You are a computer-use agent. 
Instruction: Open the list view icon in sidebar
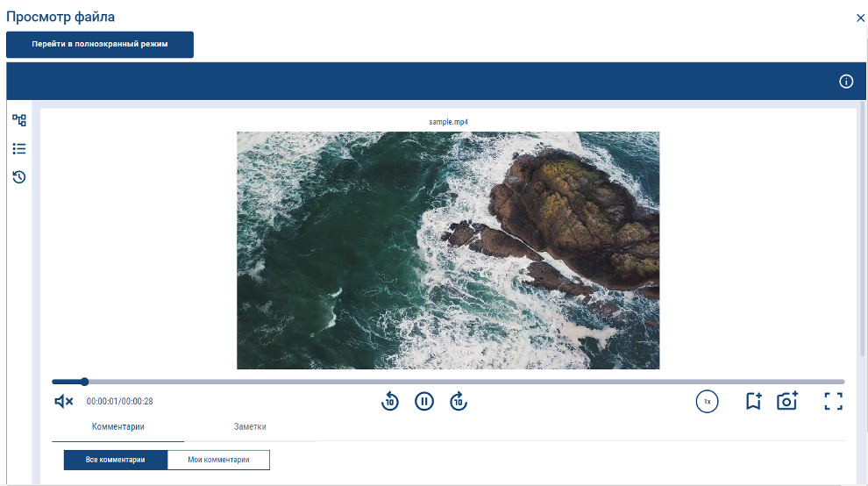point(19,149)
